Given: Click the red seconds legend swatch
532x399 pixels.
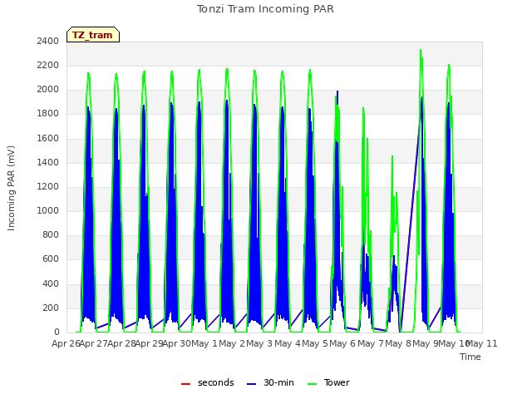Looking at the screenshot, I should tap(185, 384).
